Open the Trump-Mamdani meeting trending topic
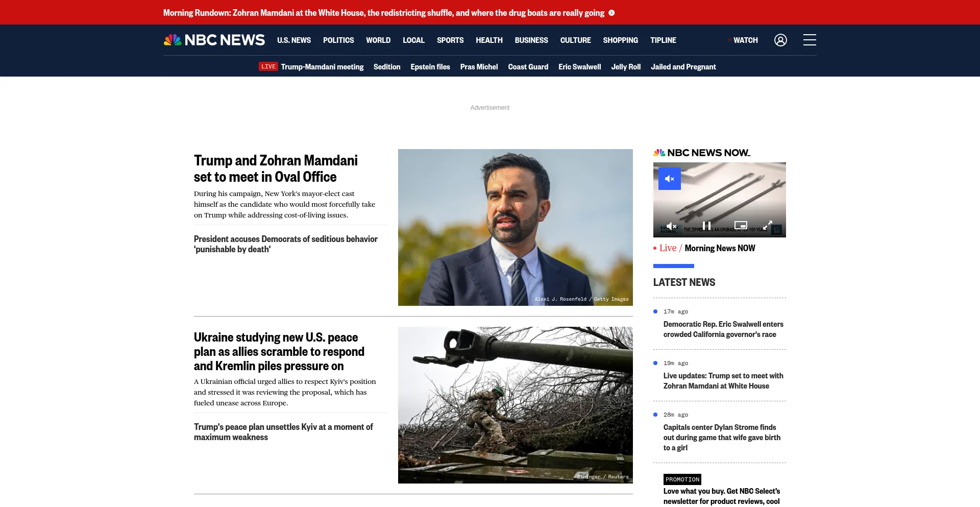 coord(322,67)
